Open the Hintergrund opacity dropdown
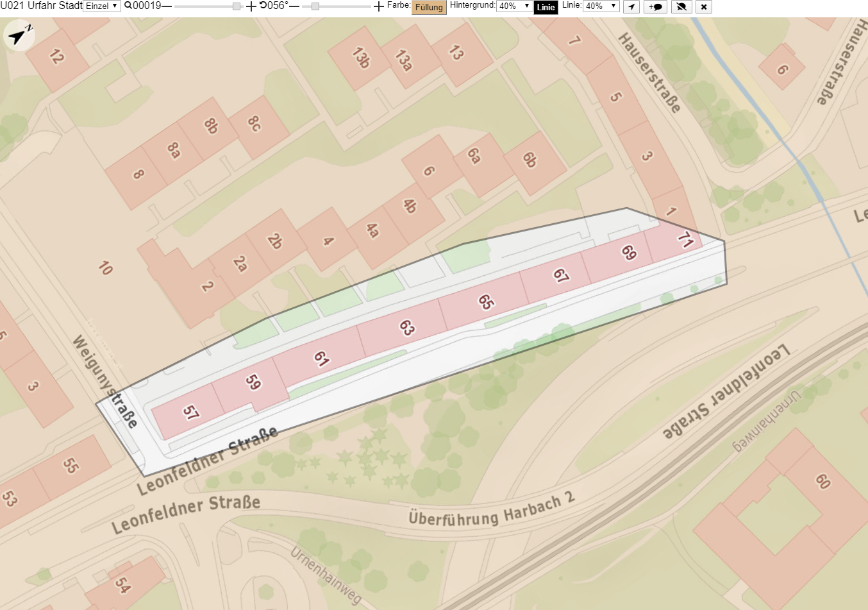Viewport: 868px width, 610px height. [x=515, y=6]
